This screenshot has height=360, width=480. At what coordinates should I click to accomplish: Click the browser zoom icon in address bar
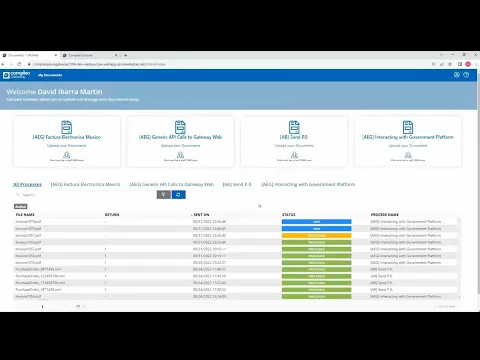(434, 64)
